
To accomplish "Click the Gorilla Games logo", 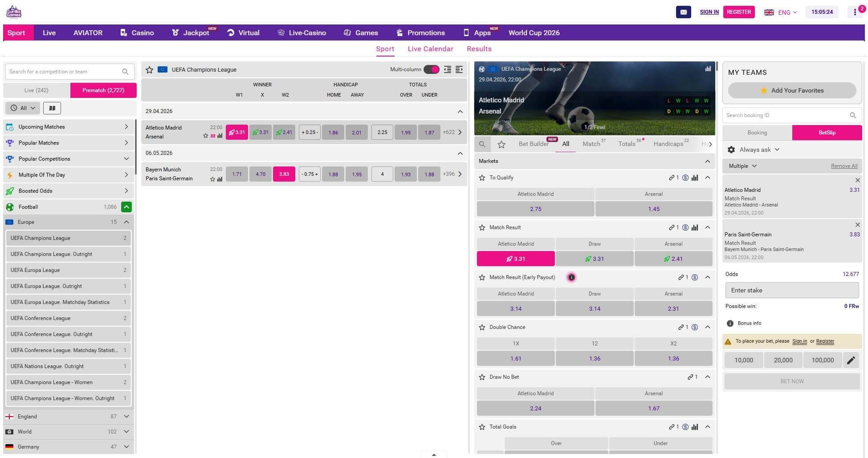I will click(x=13, y=12).
